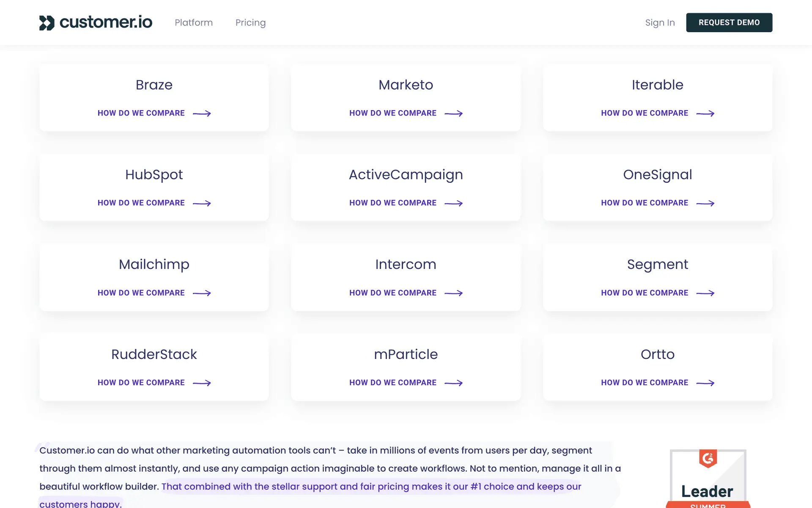Click the arrow icon under HubSpot
The image size is (812, 508).
(202, 203)
